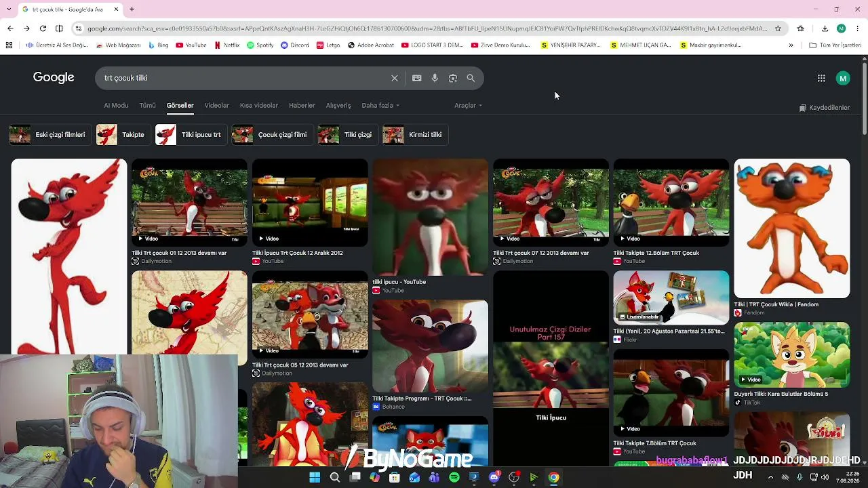Open the 'Kısa videolar' tab
The width and height of the screenshot is (868, 488).
259,106
